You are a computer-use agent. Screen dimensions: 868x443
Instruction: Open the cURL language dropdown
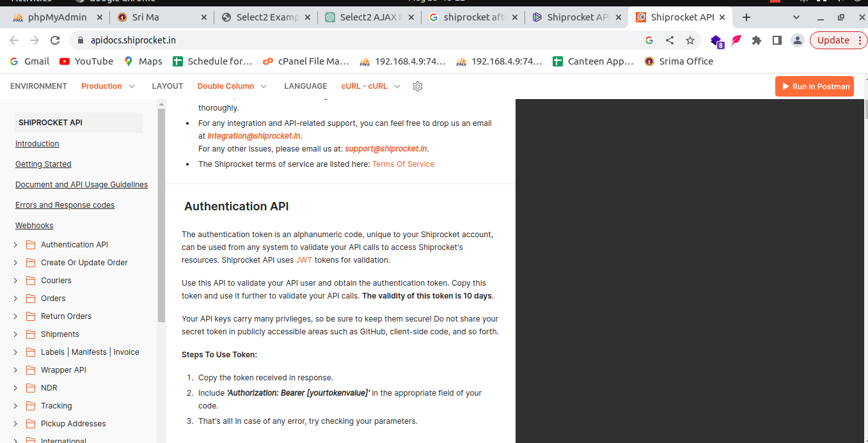click(370, 86)
